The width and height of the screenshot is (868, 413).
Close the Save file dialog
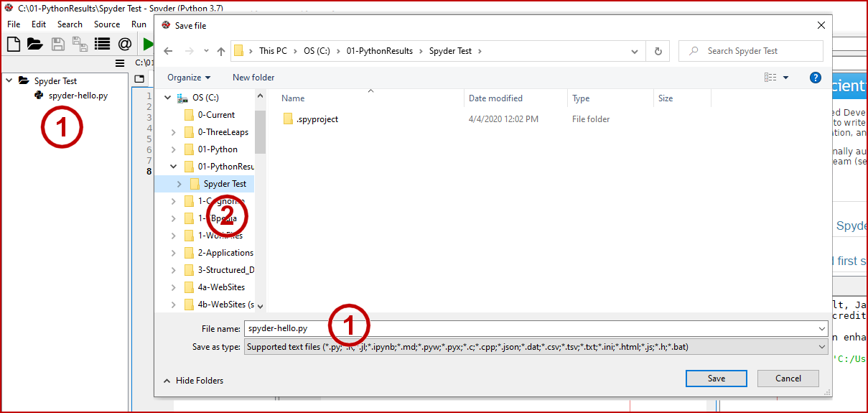tap(821, 25)
